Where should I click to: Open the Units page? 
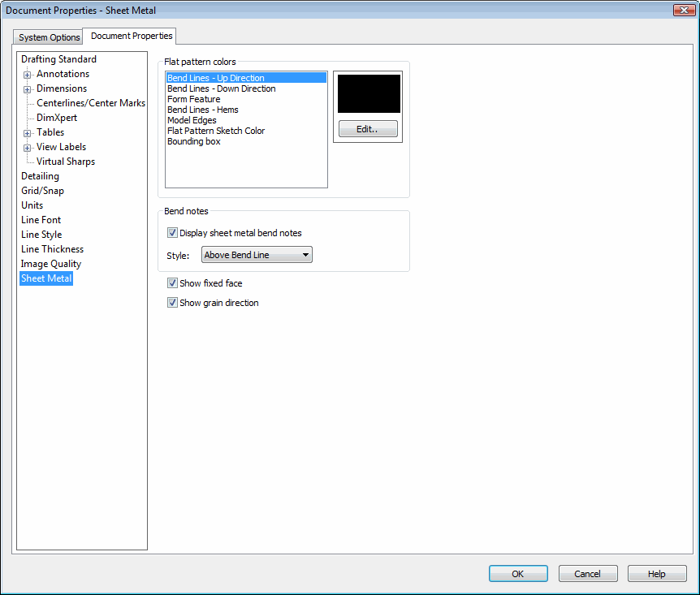32,205
